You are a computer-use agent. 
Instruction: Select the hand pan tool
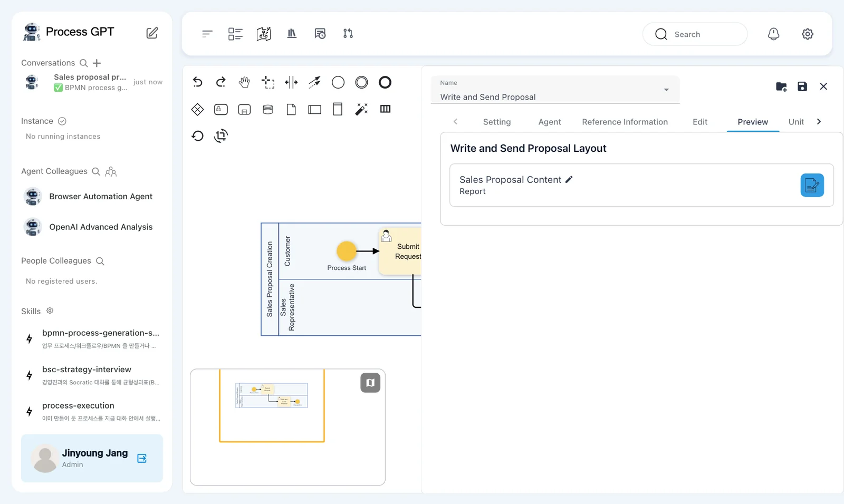[x=244, y=82]
